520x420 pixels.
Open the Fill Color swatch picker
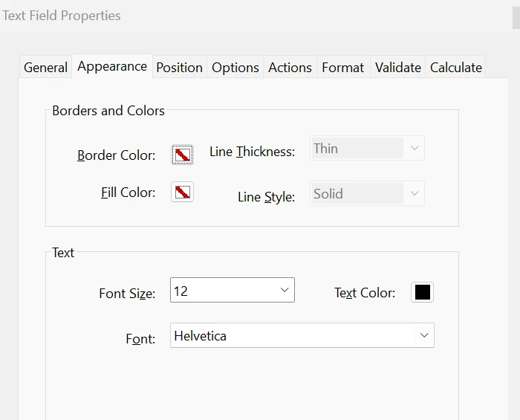tap(182, 193)
